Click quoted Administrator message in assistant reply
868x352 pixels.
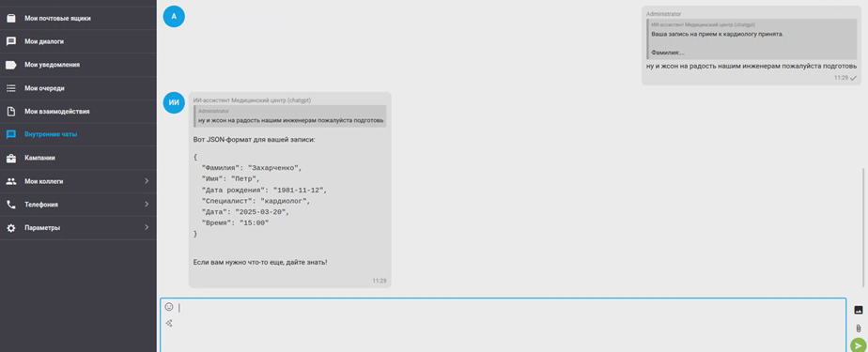pos(290,116)
